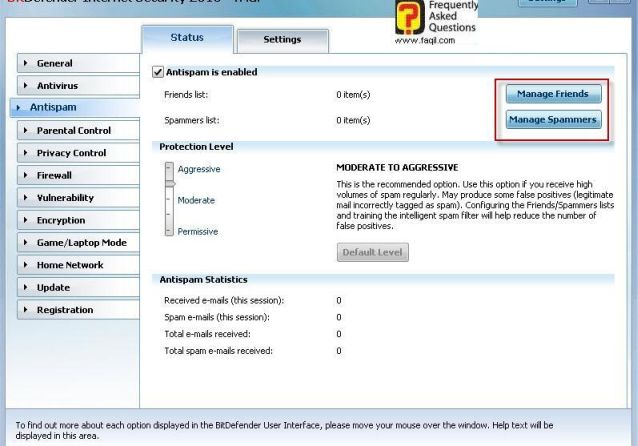Set the slider to the Aggressive label
638x446 pixels.
tap(199, 169)
